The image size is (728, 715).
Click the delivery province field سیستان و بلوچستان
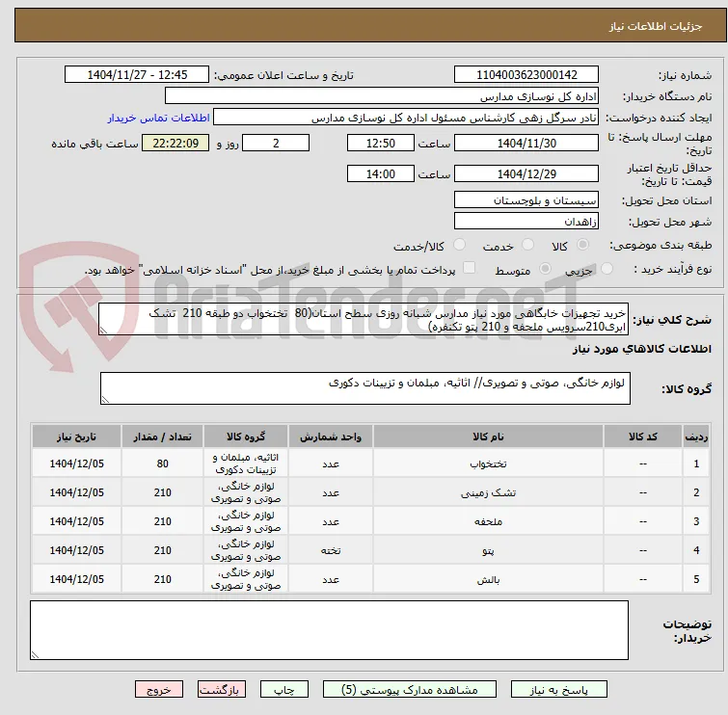[526, 200]
